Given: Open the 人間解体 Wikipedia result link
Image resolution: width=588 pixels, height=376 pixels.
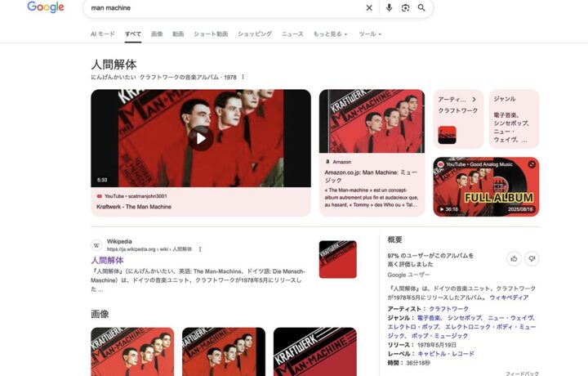Looking at the screenshot, I should pyautogui.click(x=107, y=261).
